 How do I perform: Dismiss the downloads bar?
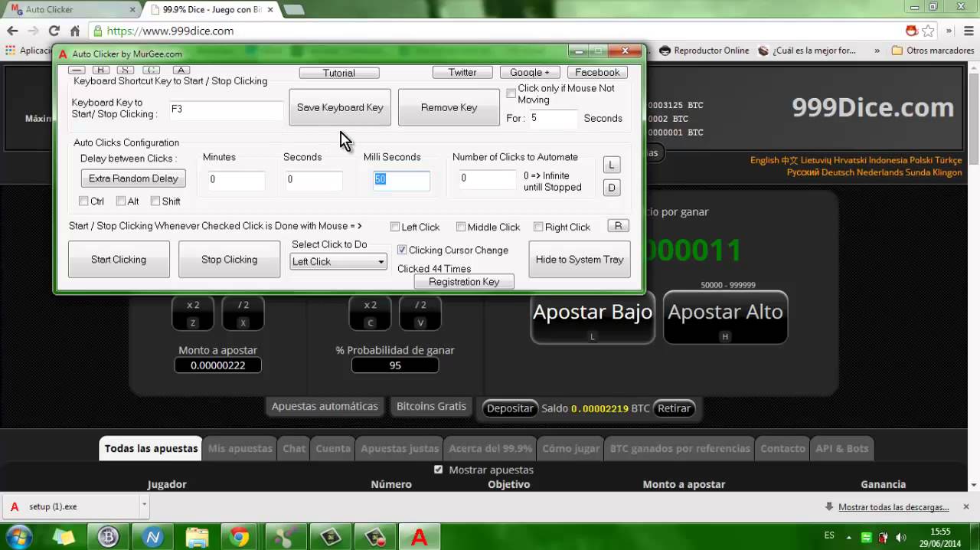tap(966, 506)
